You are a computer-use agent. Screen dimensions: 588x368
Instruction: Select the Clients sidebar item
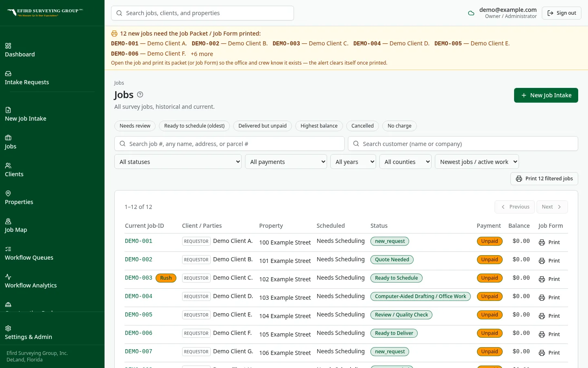pos(52,170)
